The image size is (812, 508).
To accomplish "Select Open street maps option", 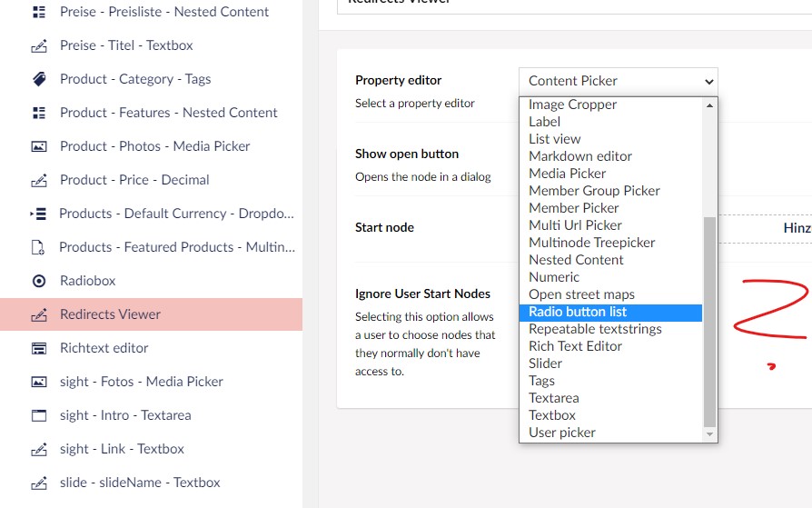I will pos(610,294).
